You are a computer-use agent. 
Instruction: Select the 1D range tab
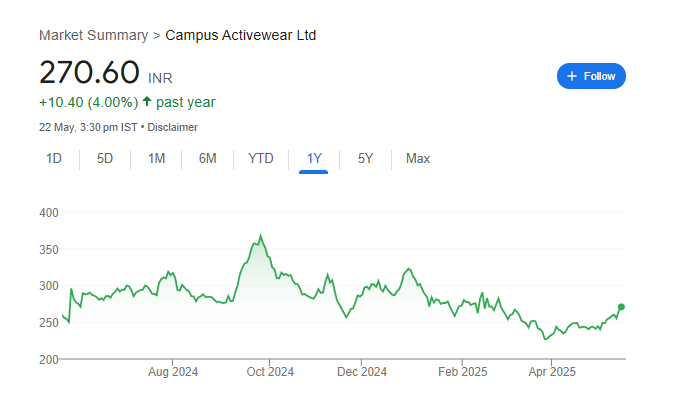point(54,159)
